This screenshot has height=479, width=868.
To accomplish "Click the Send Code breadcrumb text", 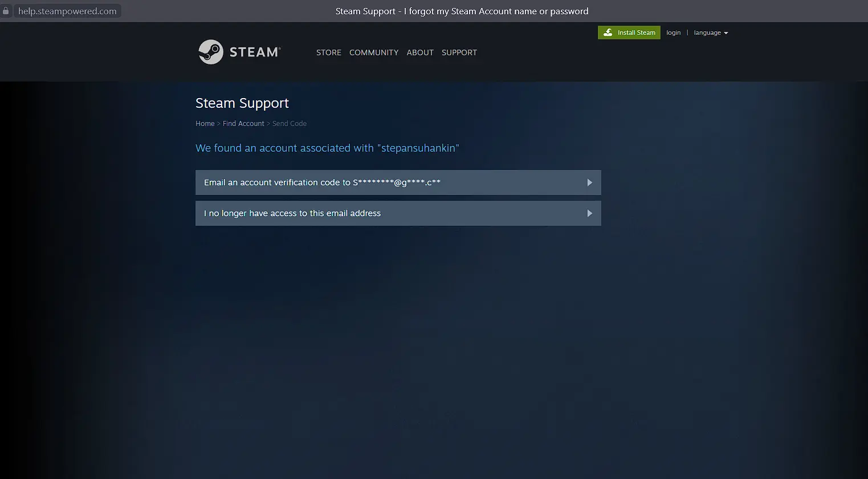I will coord(290,124).
